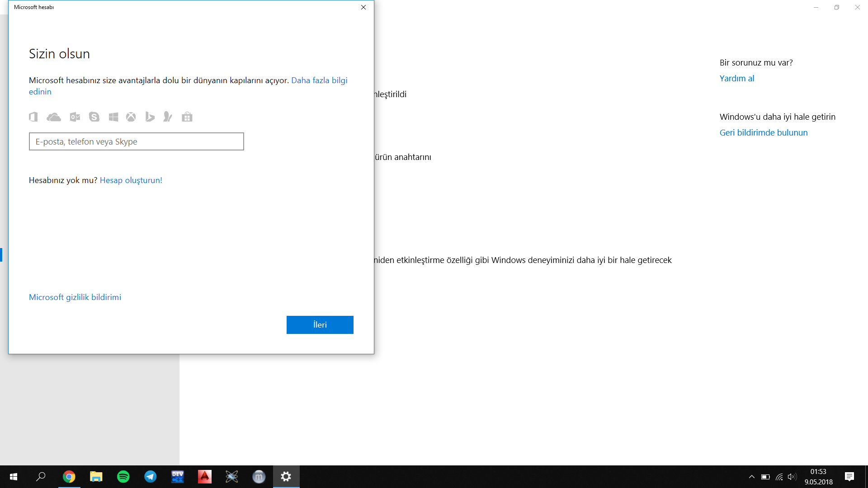The width and height of the screenshot is (868, 488).
Task: Open AutoCAD red icon on taskbar
Action: (x=205, y=477)
